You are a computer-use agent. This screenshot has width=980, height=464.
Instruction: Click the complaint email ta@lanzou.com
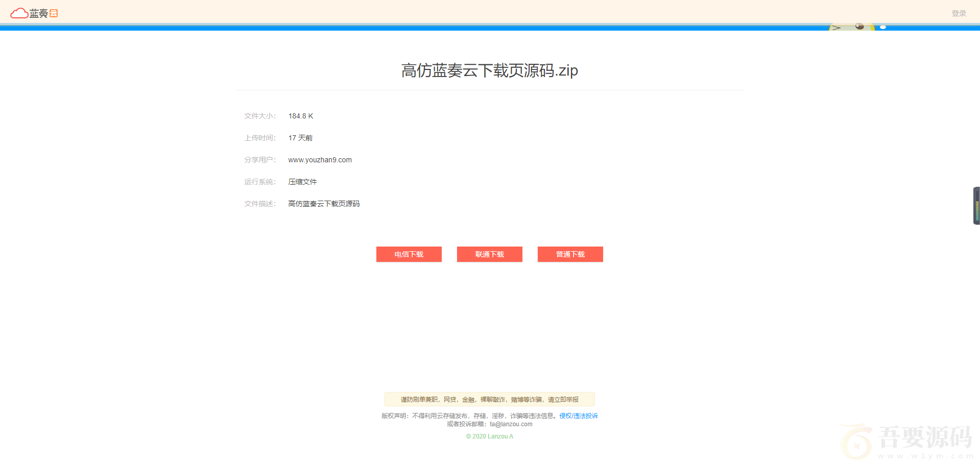point(511,424)
